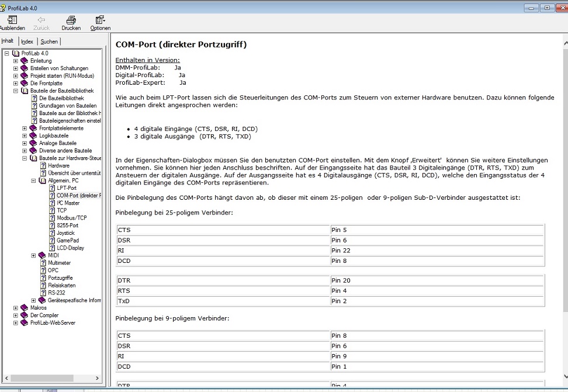Click the MIDI book icon
Viewport: 568px width, 392px height.
(x=42, y=255)
